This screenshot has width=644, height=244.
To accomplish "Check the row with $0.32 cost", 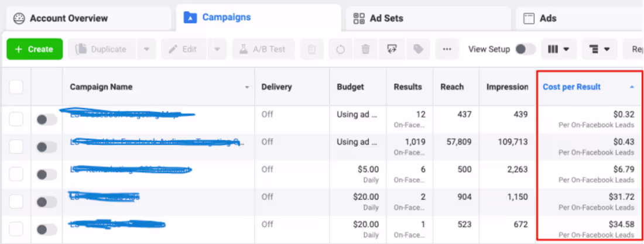I will point(16,119).
